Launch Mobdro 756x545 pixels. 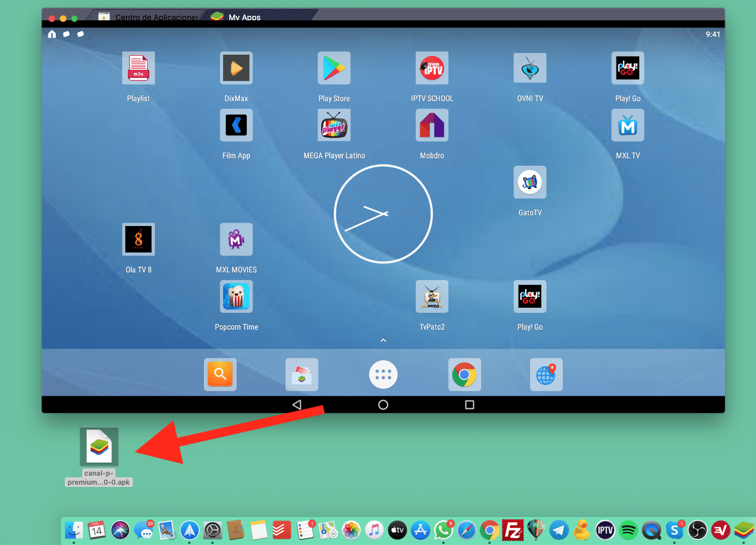point(432,125)
